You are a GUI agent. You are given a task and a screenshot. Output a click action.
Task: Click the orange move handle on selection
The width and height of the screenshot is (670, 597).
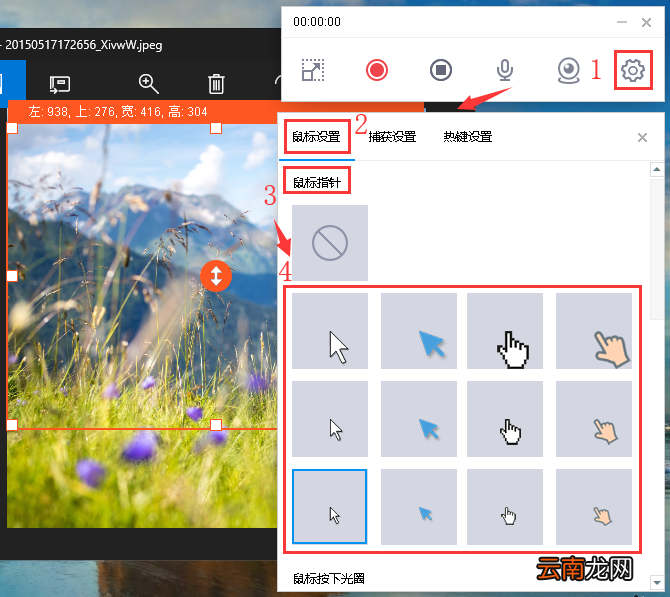(216, 276)
